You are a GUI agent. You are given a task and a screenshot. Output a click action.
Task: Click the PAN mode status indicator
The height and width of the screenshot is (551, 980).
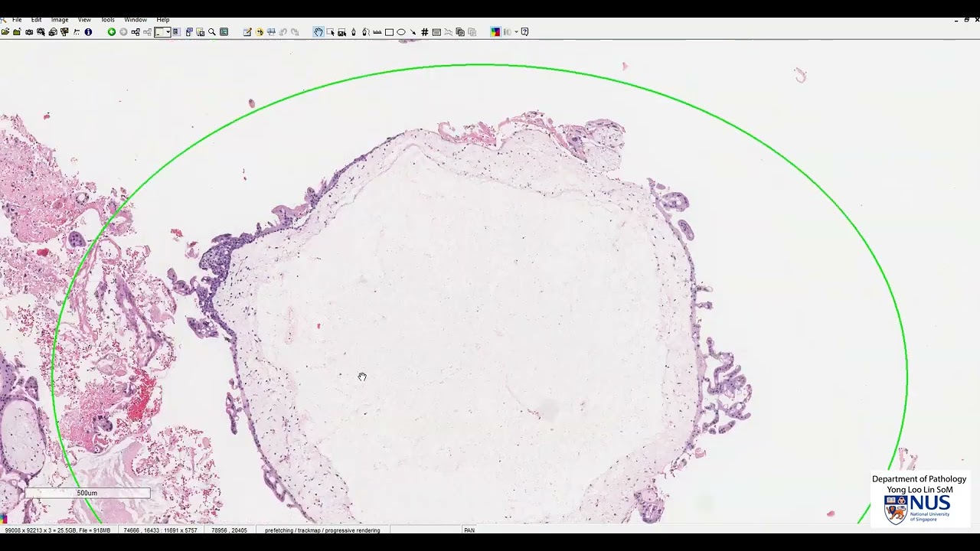(469, 530)
